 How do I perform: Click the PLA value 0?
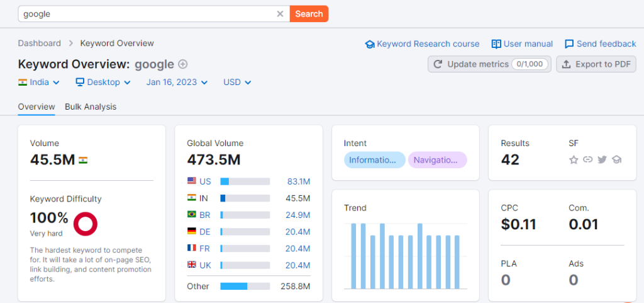click(506, 280)
